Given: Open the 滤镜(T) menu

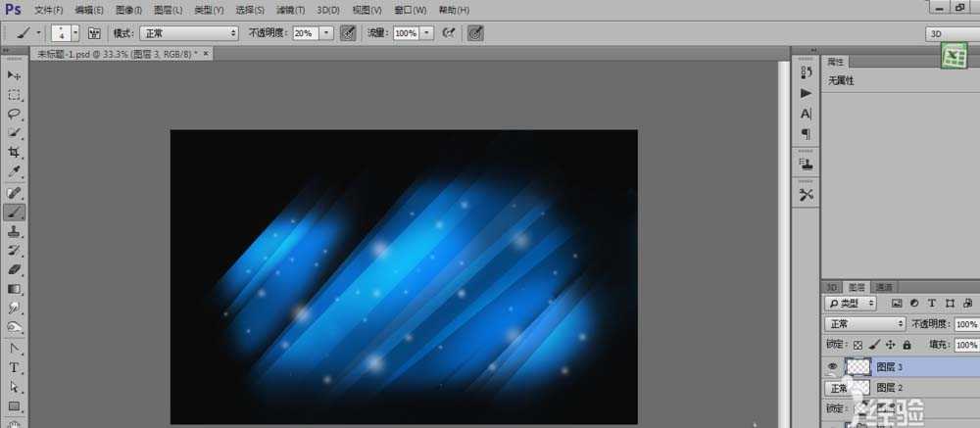Looking at the screenshot, I should click(291, 10).
